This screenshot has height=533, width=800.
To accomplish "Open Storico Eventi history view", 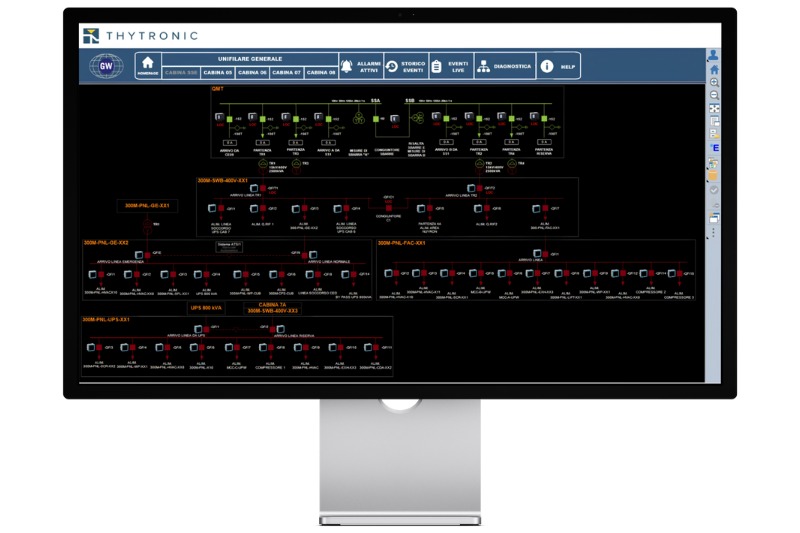I will 406,66.
